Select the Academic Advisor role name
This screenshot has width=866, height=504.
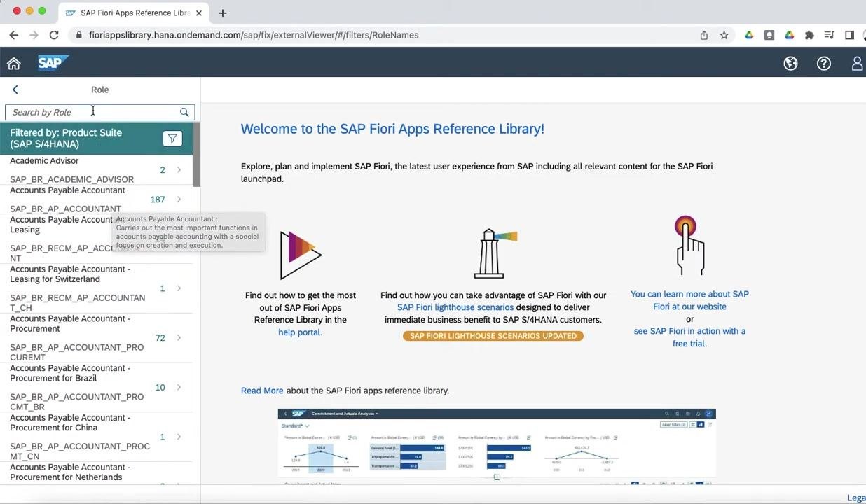[44, 161]
